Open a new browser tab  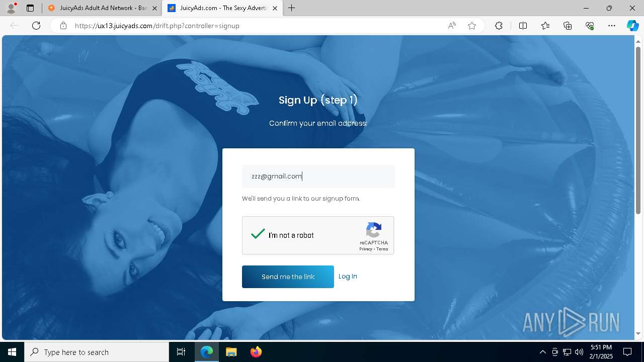click(x=291, y=8)
